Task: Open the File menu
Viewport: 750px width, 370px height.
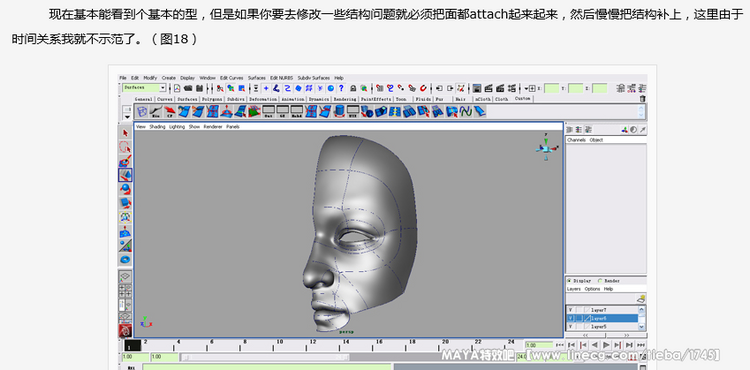Action: 123,77
